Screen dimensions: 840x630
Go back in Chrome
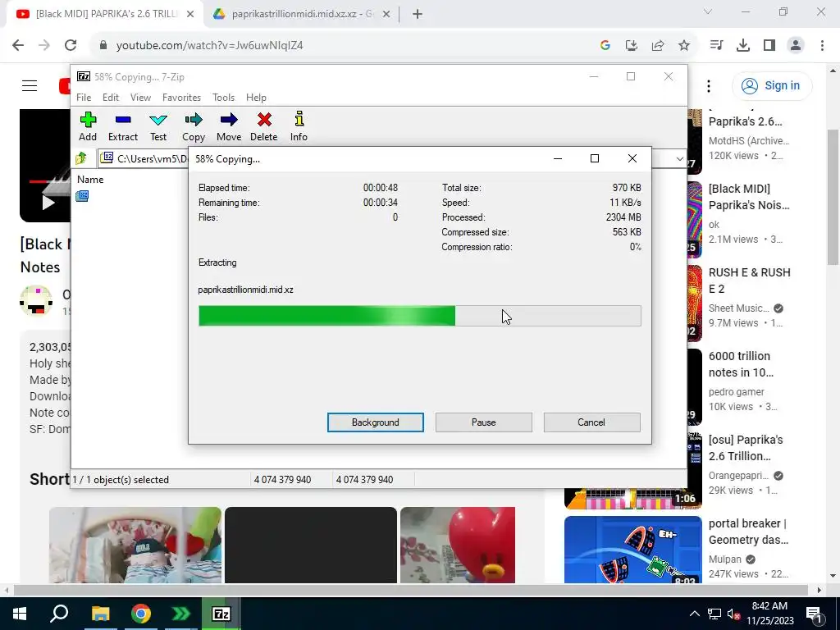click(x=18, y=46)
